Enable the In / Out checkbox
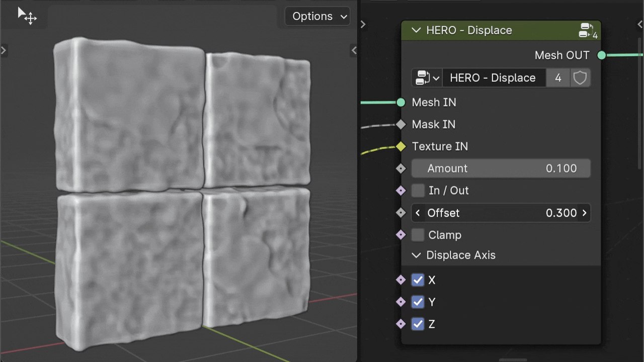This screenshot has width=644, height=362. (418, 191)
